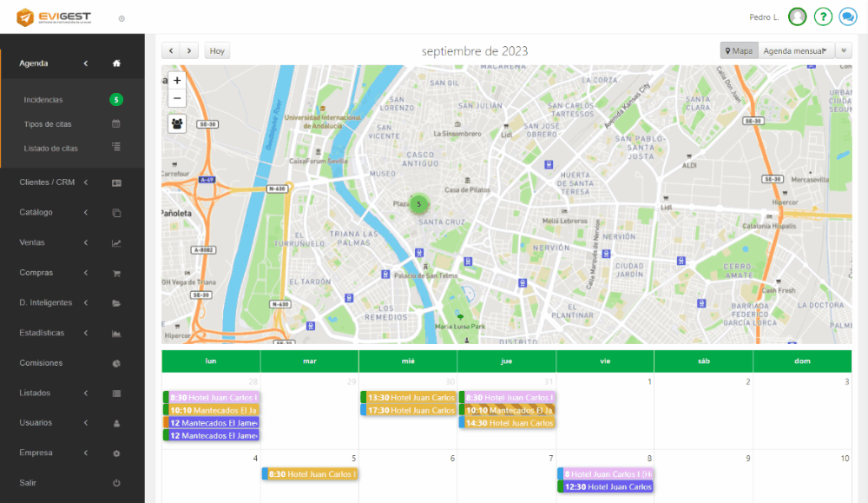Viewport: 868px width, 503px height.
Task: Open Friday's 8 Hotel Juan Carlos I event
Action: coord(605,474)
